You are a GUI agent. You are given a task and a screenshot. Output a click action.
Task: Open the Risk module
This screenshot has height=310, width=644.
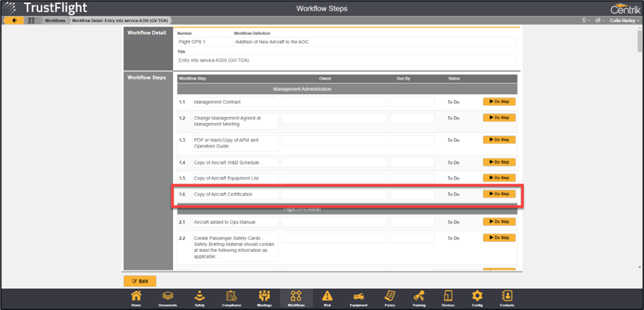pyautogui.click(x=327, y=299)
